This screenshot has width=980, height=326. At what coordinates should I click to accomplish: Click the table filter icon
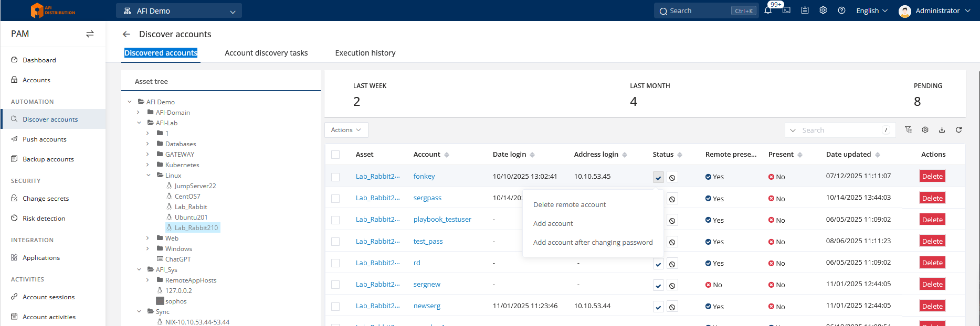tap(908, 130)
